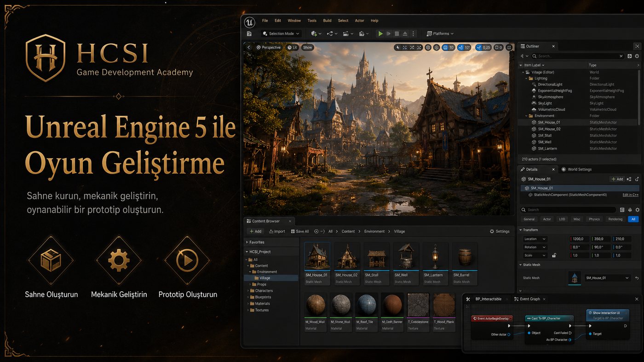The image size is (644, 362).
Task: Open the Lit view mode button
Action: 293,47
